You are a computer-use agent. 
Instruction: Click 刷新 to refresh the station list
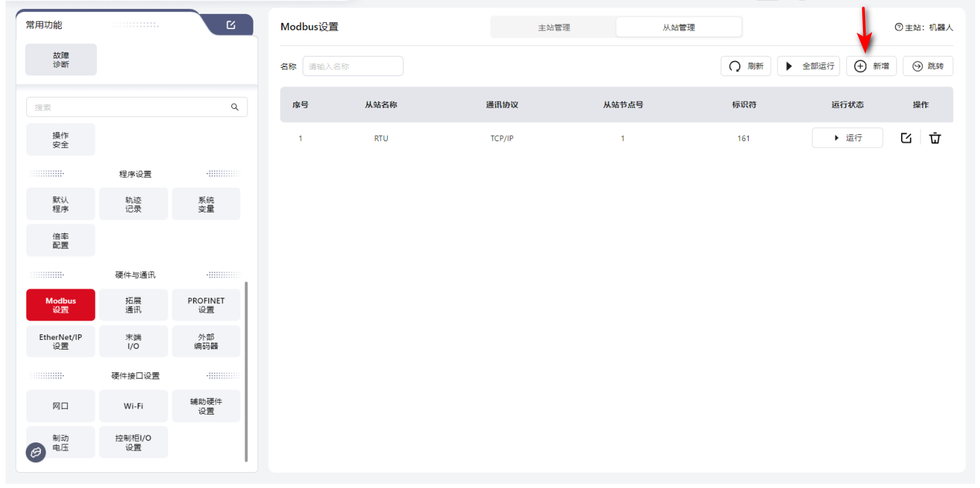click(x=746, y=66)
